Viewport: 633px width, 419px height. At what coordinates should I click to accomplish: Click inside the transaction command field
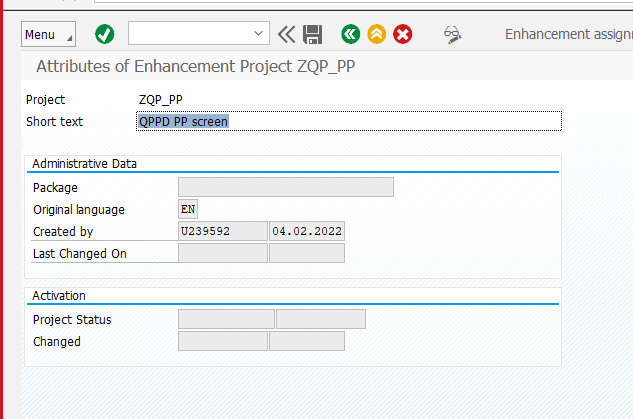(188, 34)
